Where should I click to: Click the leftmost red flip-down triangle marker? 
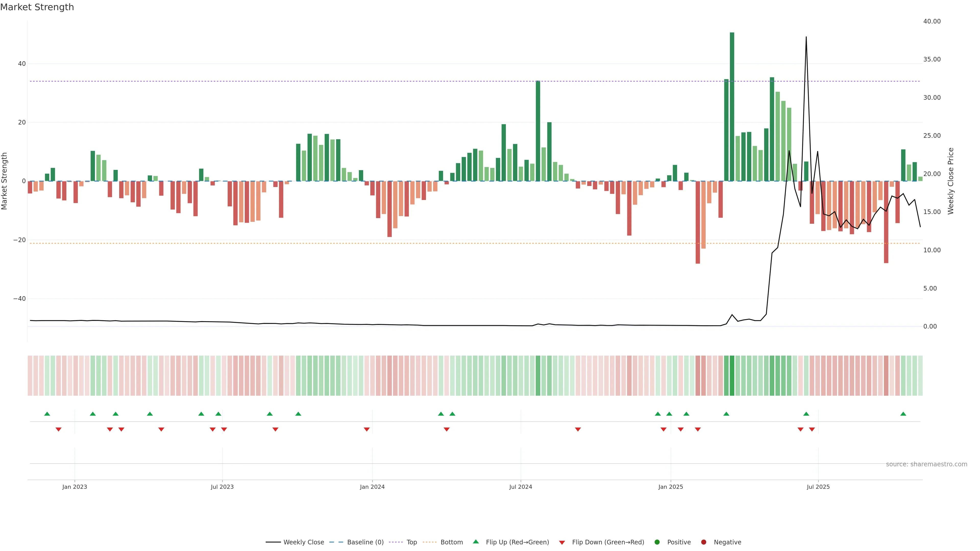pos(59,429)
